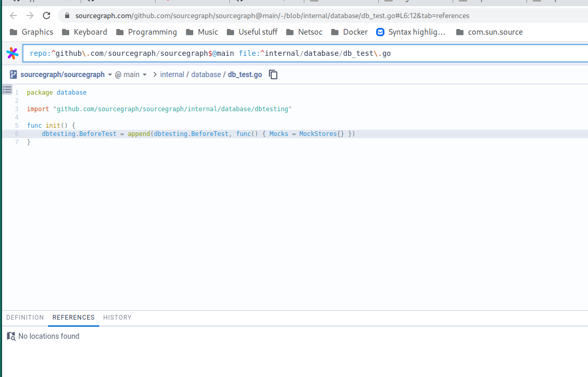Click the MockStores identifier in code
The image size is (588, 377).
(318, 134)
